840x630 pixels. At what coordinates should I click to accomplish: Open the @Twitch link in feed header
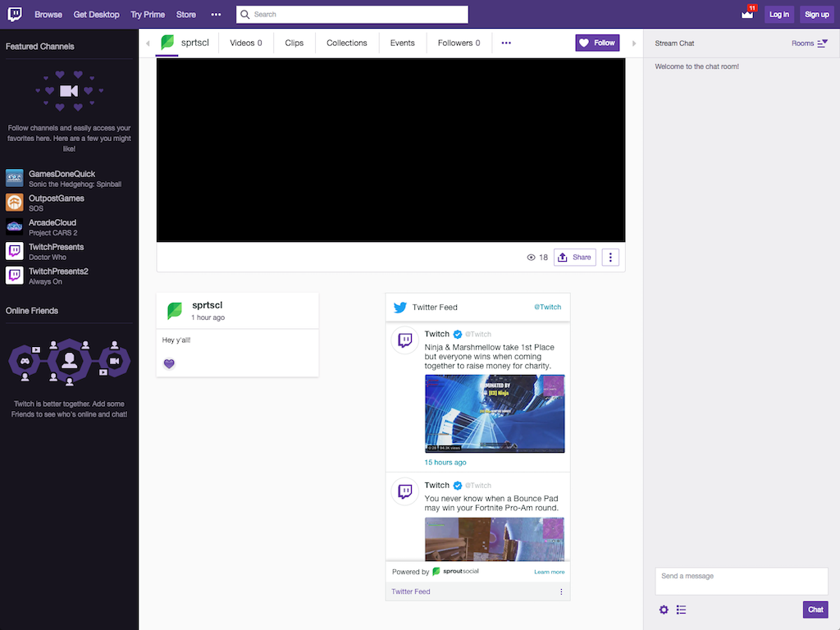pyautogui.click(x=547, y=307)
